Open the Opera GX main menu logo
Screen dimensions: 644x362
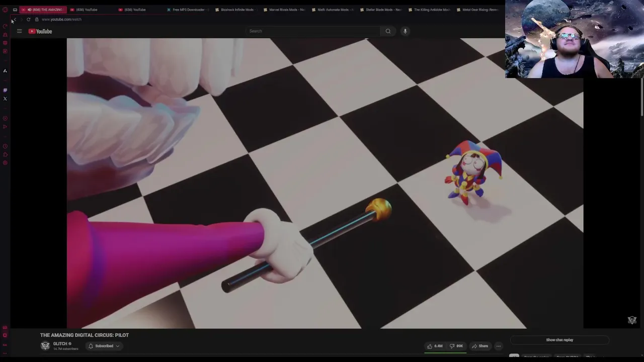(5, 10)
